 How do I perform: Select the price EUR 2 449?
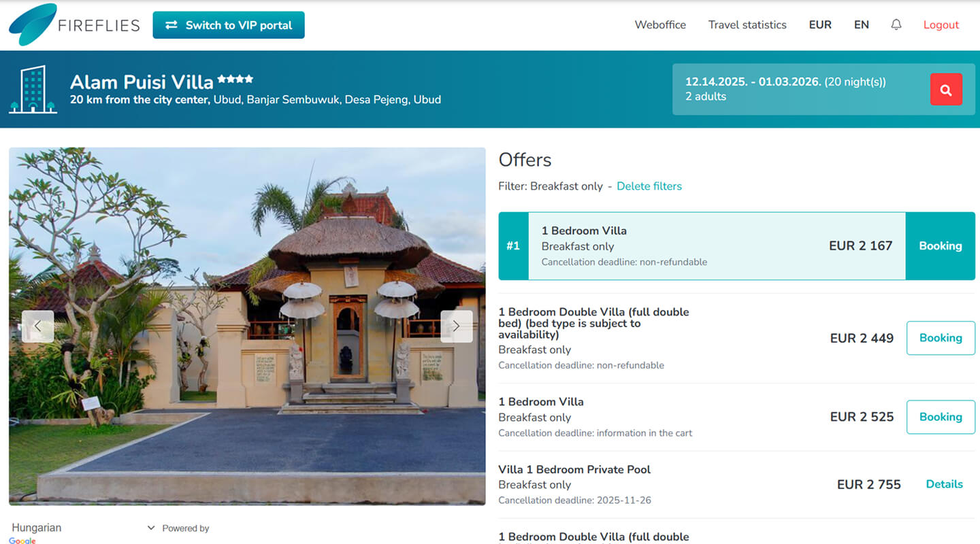[862, 338]
